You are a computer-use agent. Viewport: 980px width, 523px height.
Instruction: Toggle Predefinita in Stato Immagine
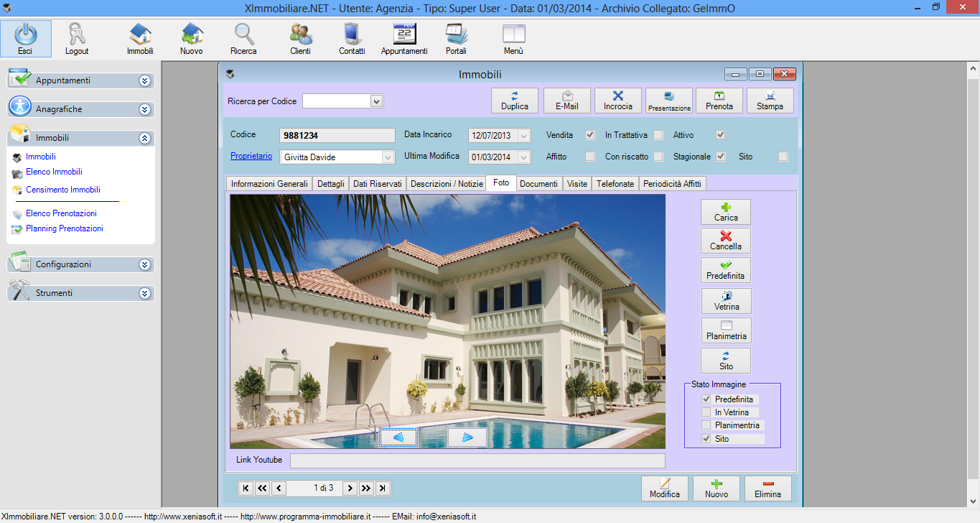click(706, 399)
